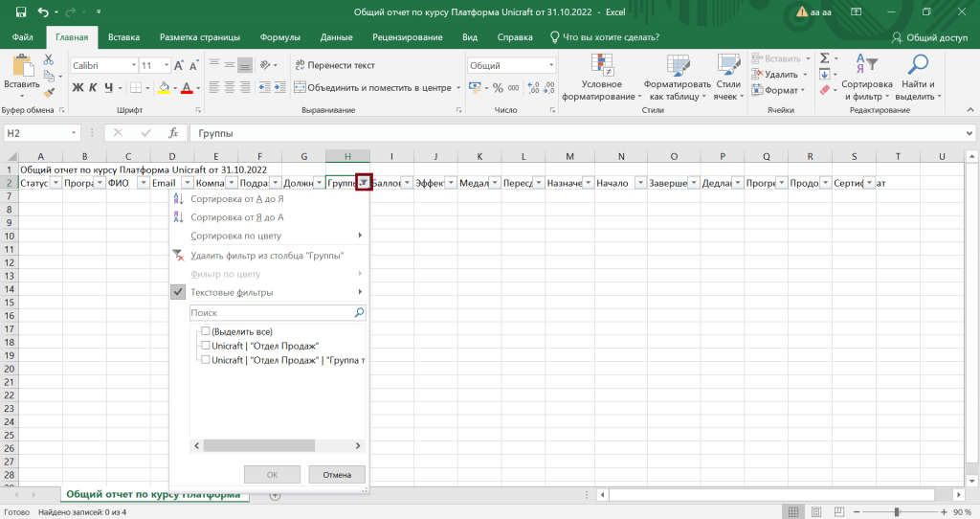This screenshot has width=980, height=519.
Task: Open the Статус column filter dropdown
Action: [56, 183]
